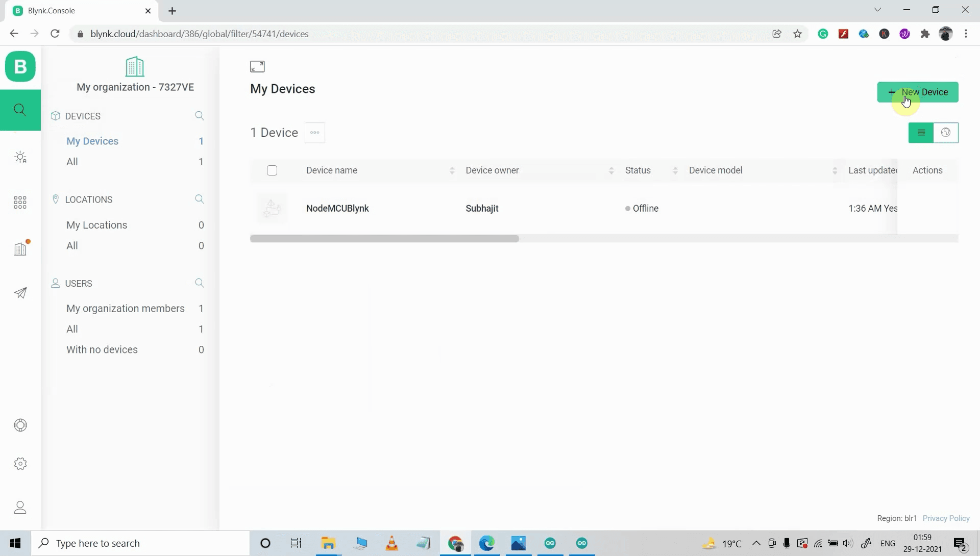Open support lifebuoy icon in sidebar
The height and width of the screenshot is (556, 980).
(20, 425)
